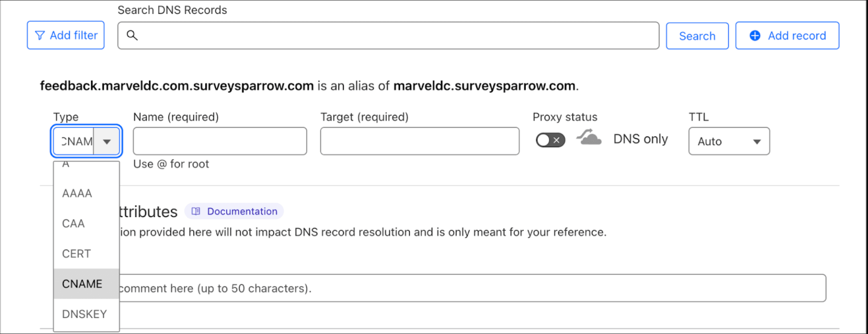This screenshot has width=868, height=334.
Task: Focus the Name (required) field
Action: coord(220,141)
